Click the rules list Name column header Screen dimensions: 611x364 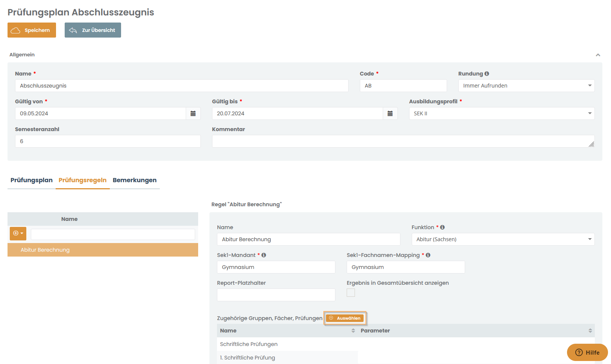[x=70, y=219]
